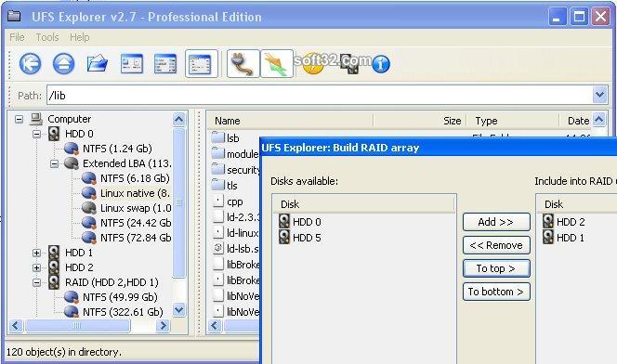Viewport: 617px width, 364px height.
Task: Click the Path input field
Action: [x=320, y=95]
